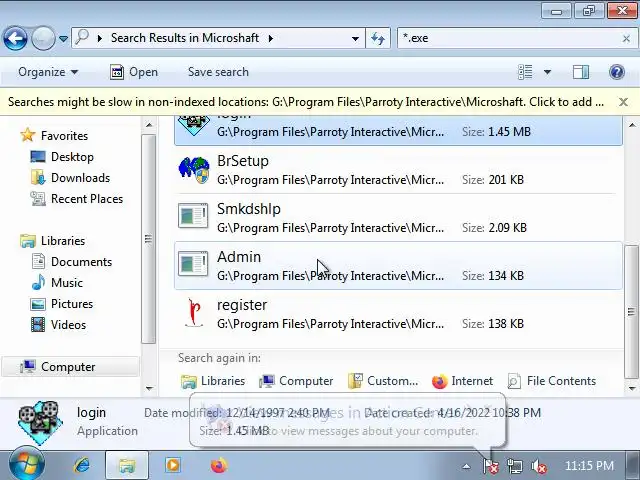Open the Organize menu
Image resolution: width=640 pixels, height=480 pixels.
(48, 72)
